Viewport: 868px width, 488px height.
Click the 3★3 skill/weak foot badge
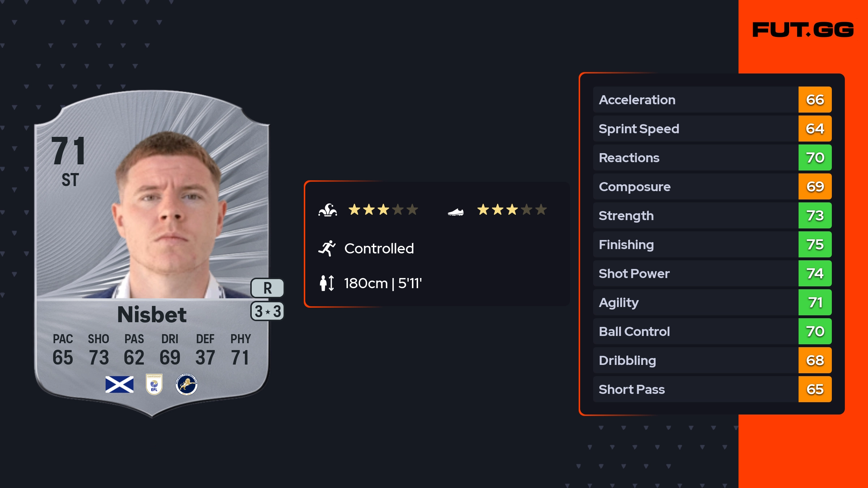267,311
